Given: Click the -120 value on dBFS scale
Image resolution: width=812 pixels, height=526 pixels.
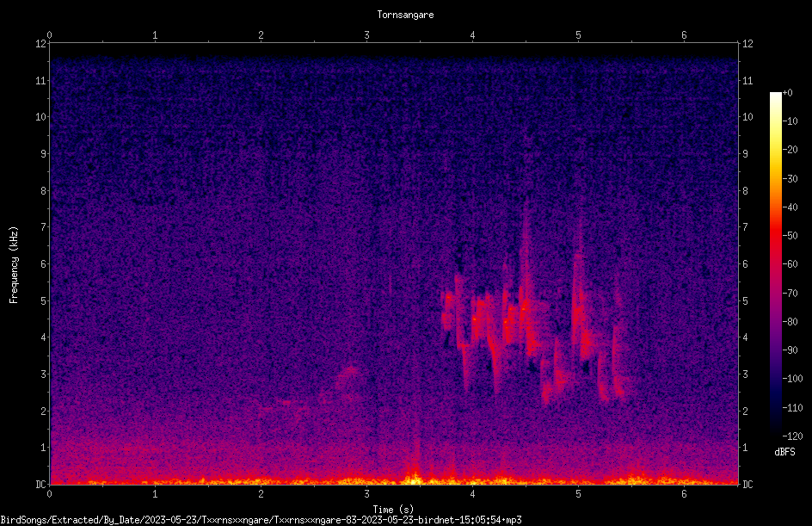Looking at the screenshot, I should tap(792, 436).
